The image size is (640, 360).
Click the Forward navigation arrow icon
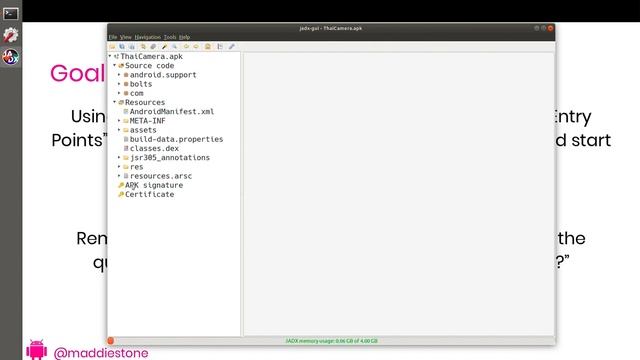[196, 47]
